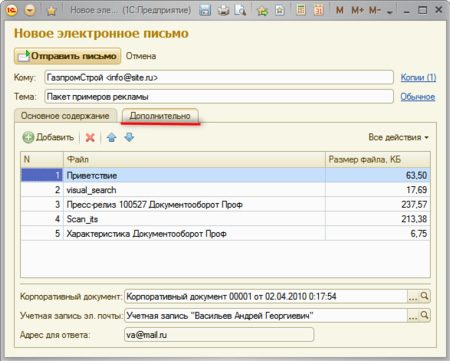Click the Учетная запись эл. почты field
The height and width of the screenshot is (361, 450).
point(266,315)
